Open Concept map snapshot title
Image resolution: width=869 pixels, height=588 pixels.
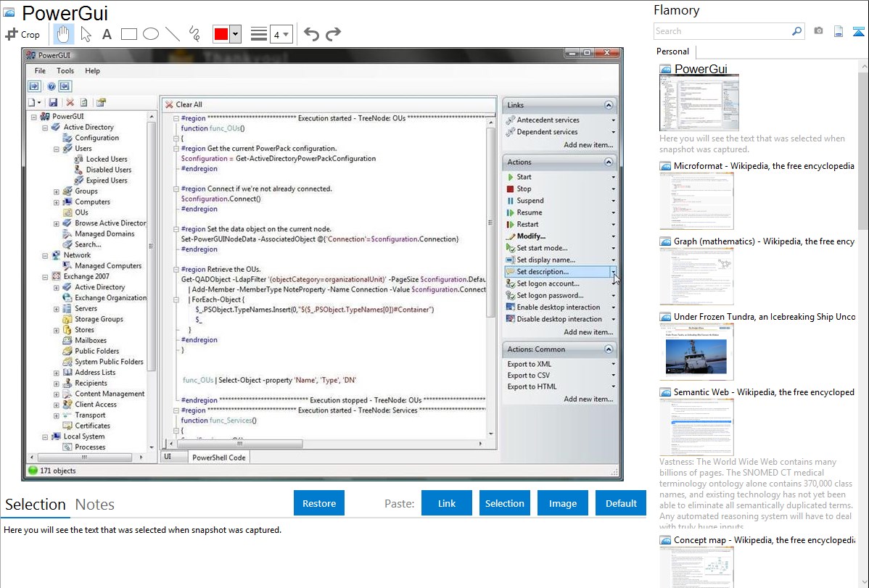click(764, 539)
